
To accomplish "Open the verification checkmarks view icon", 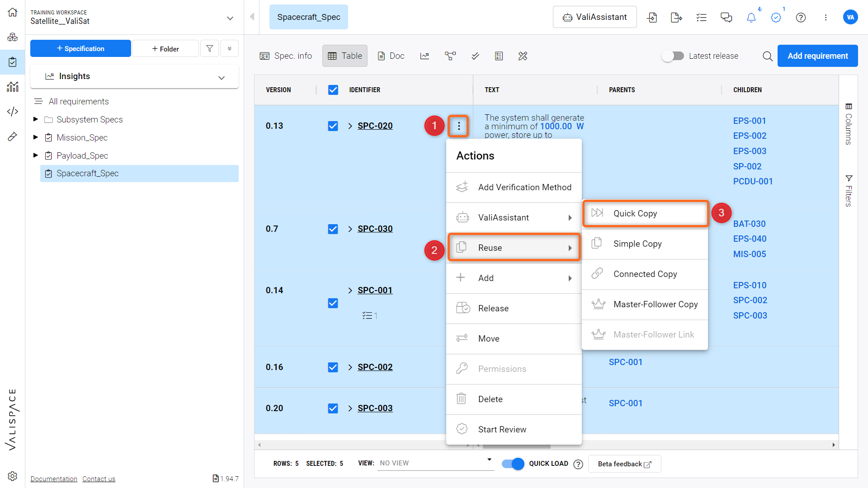I will click(475, 56).
